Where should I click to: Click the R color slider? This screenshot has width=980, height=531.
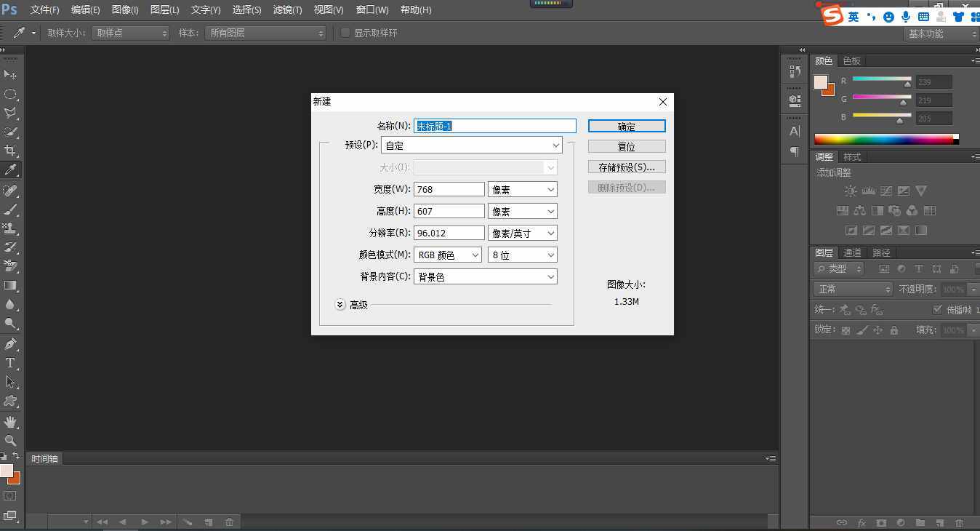[x=882, y=79]
